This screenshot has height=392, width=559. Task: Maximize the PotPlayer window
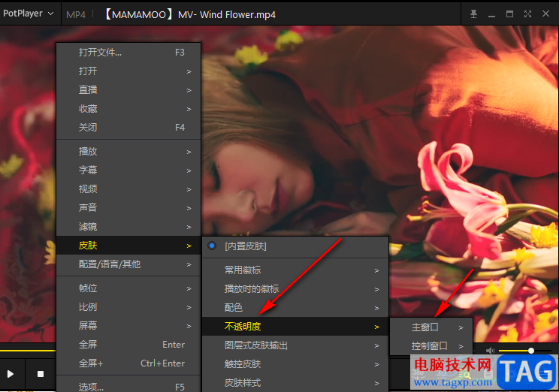tap(509, 14)
